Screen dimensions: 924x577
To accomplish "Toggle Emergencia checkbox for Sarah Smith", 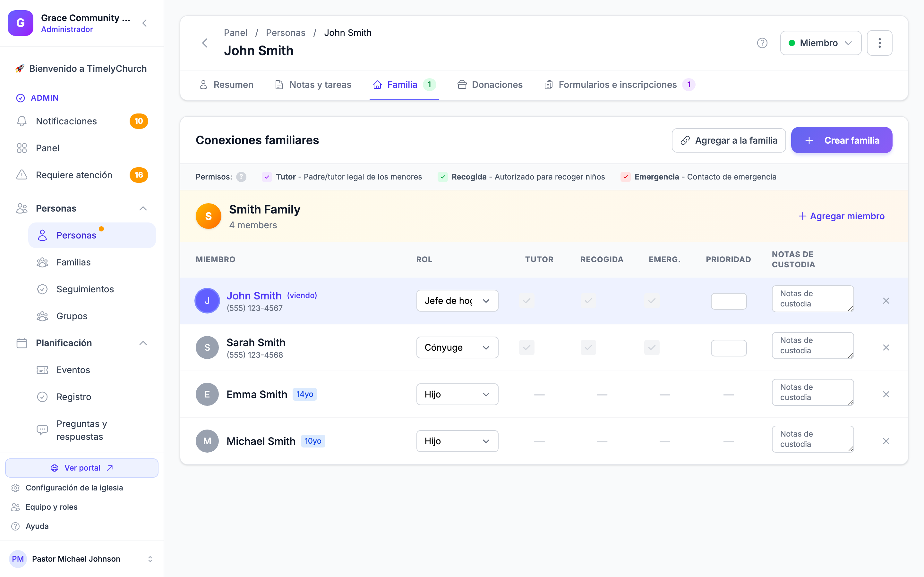I will [x=651, y=347].
